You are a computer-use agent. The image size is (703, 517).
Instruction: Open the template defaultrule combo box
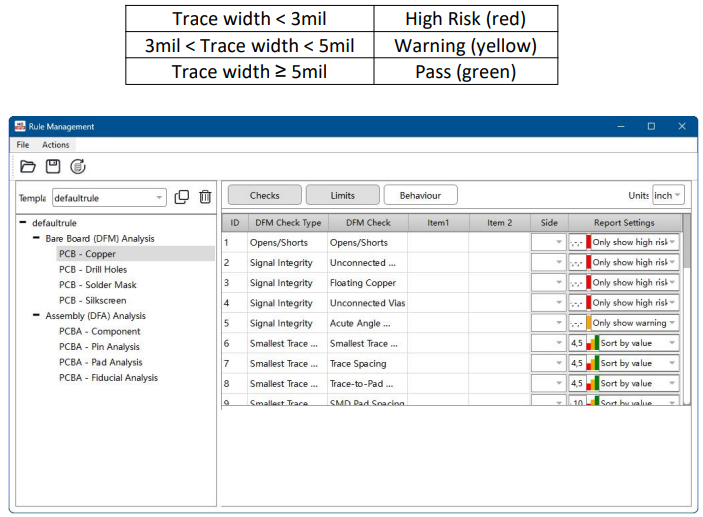[x=108, y=198]
